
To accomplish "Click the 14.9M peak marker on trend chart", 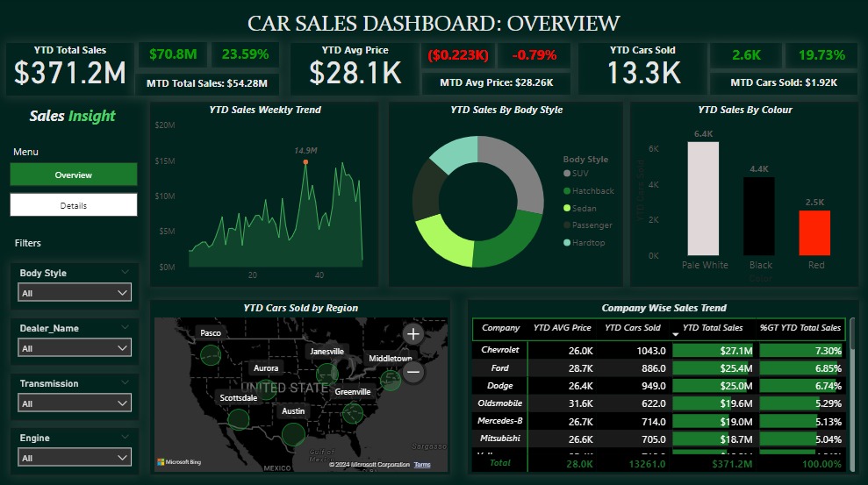I will click(305, 162).
